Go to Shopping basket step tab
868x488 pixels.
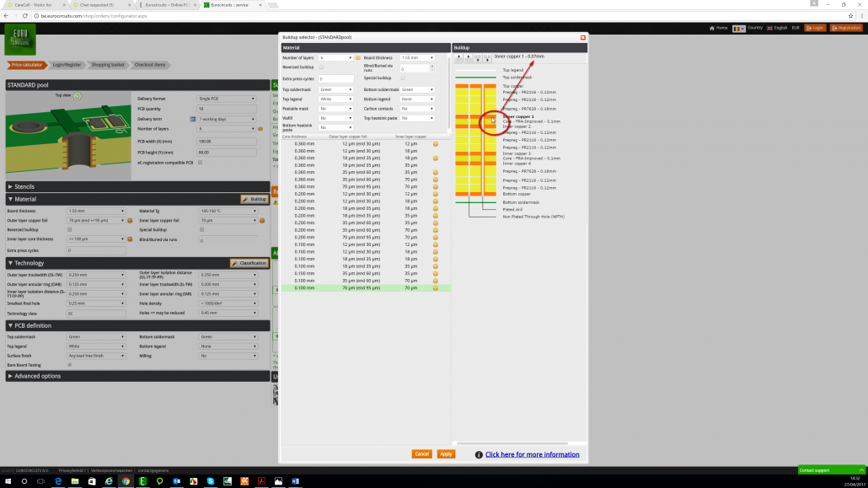click(107, 65)
